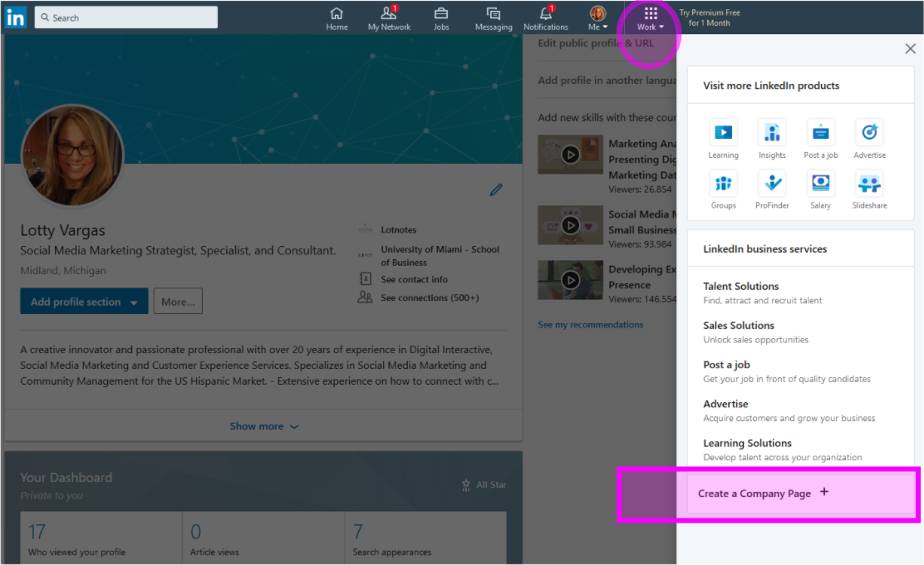
Task: Select Learning Solutions business service
Action: click(x=782, y=450)
